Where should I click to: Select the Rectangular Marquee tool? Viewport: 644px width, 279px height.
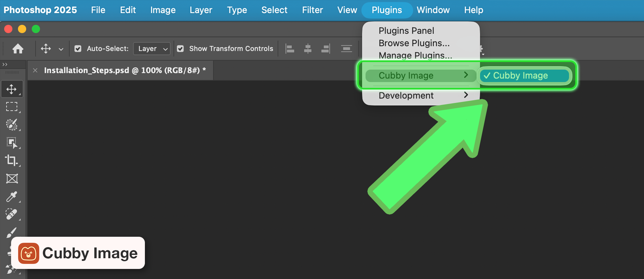point(12,107)
